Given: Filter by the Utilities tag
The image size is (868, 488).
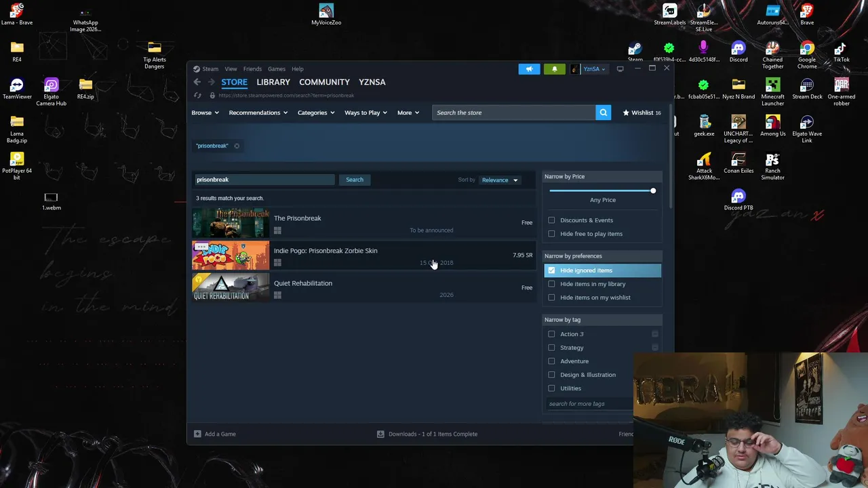Looking at the screenshot, I should (x=551, y=388).
